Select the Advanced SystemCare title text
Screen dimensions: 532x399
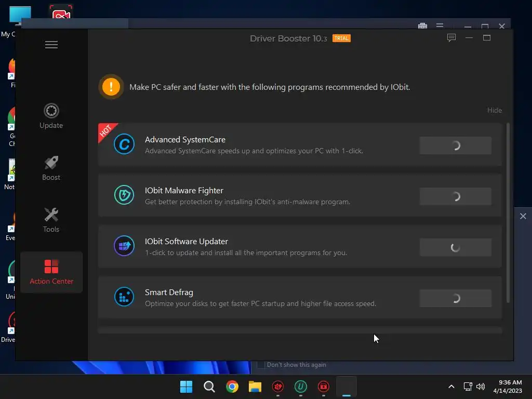[185, 140]
